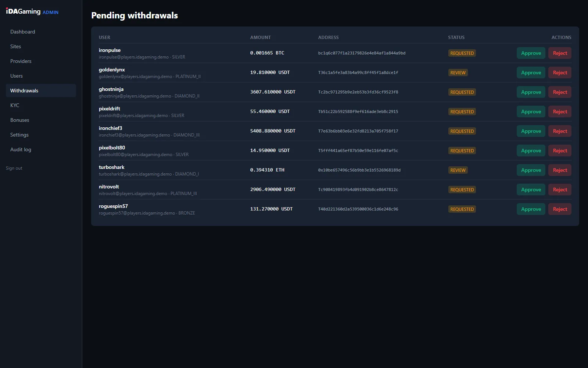Image resolution: width=588 pixels, height=368 pixels.
Task: Reject nitrovolt's withdrawal request
Action: (560, 190)
